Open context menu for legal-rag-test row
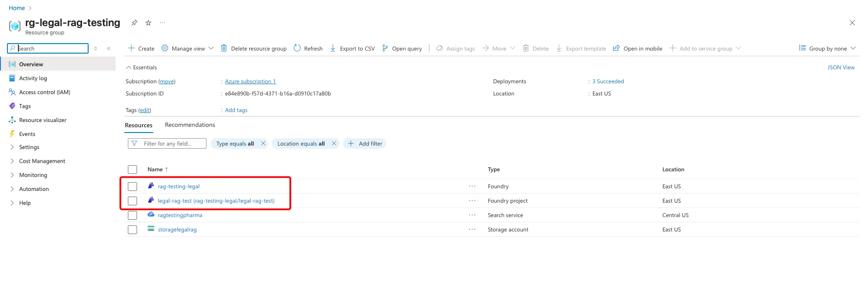 coord(472,201)
